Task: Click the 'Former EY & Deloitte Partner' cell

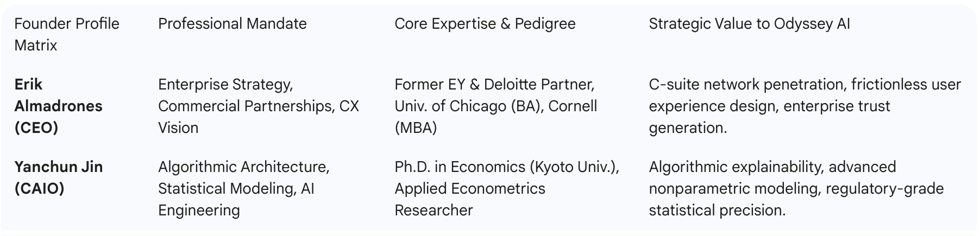Action: pos(495,85)
